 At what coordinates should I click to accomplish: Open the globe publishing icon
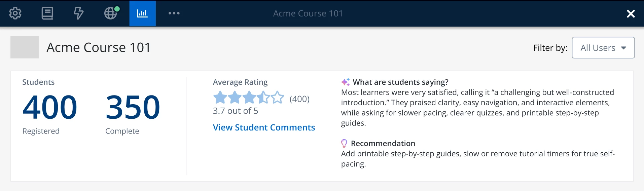click(x=111, y=13)
